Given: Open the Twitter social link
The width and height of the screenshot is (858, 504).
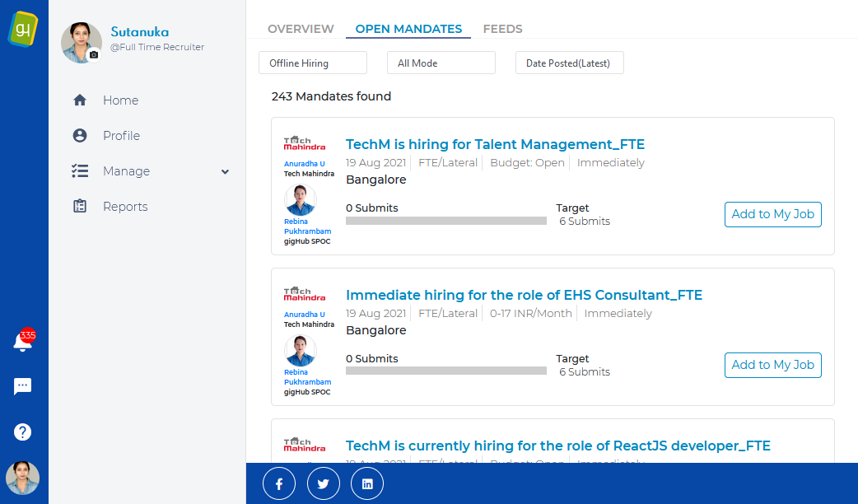Looking at the screenshot, I should point(323,484).
